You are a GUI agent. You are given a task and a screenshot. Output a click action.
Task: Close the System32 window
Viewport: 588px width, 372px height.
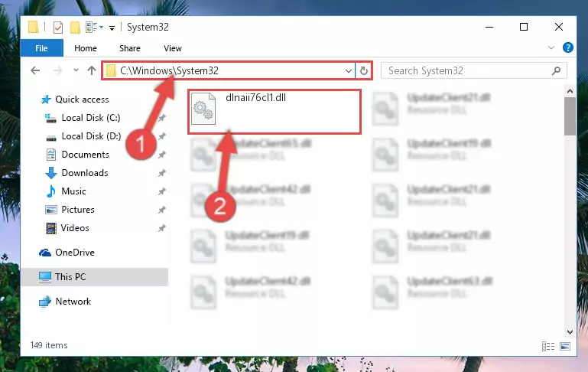pos(559,28)
